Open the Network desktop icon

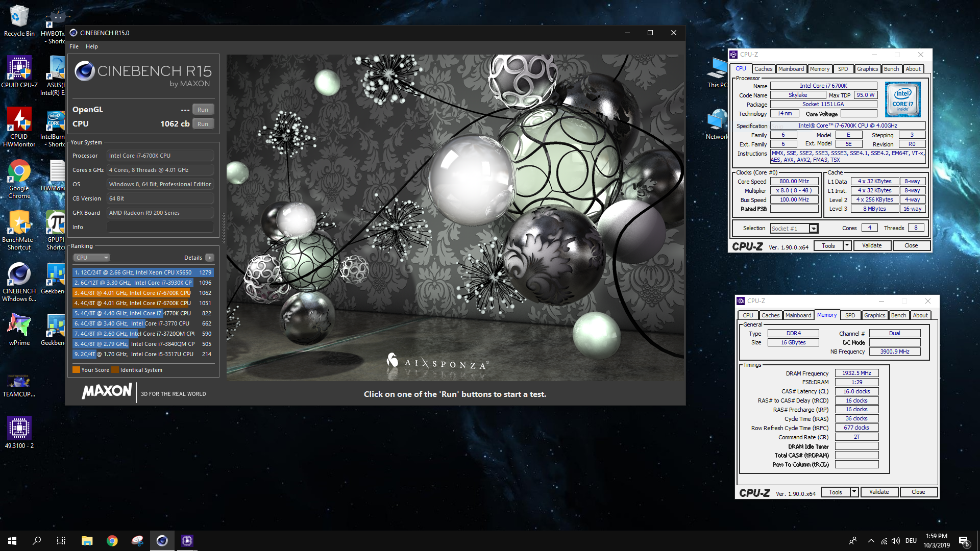(x=717, y=124)
